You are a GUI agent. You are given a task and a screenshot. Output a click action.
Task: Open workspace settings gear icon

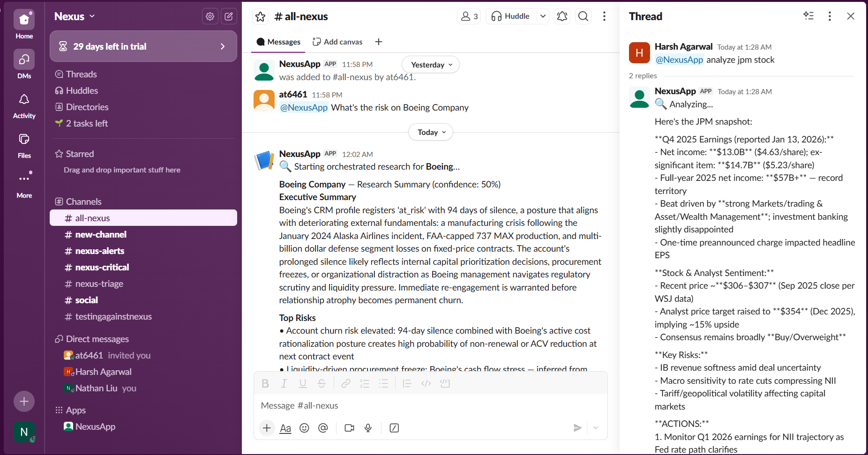pyautogui.click(x=210, y=16)
